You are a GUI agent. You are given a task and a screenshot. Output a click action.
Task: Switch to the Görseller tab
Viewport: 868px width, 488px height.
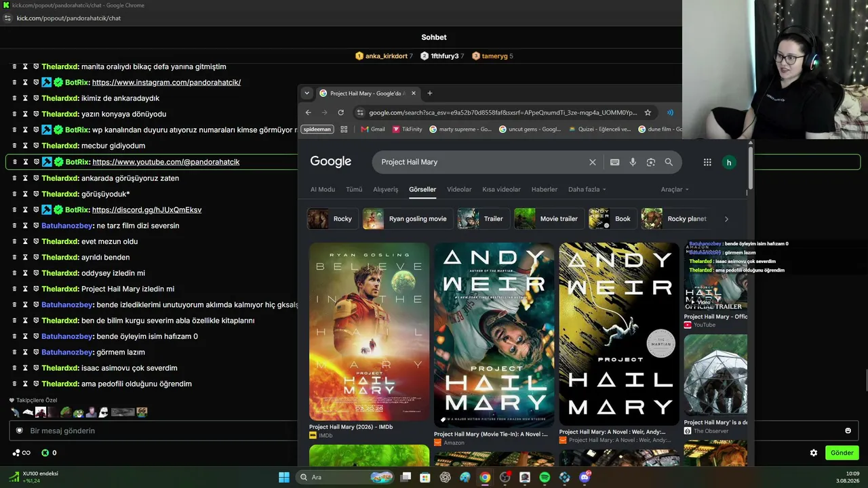coord(422,190)
